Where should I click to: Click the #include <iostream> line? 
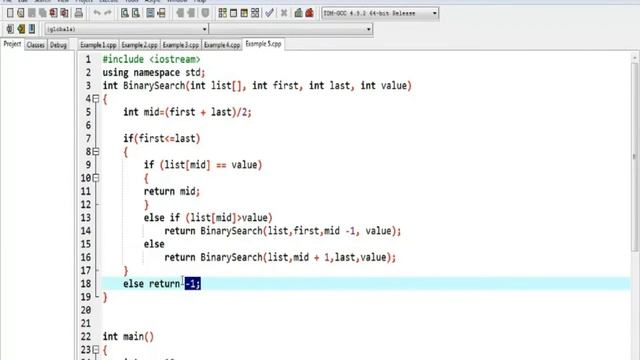[151, 59]
